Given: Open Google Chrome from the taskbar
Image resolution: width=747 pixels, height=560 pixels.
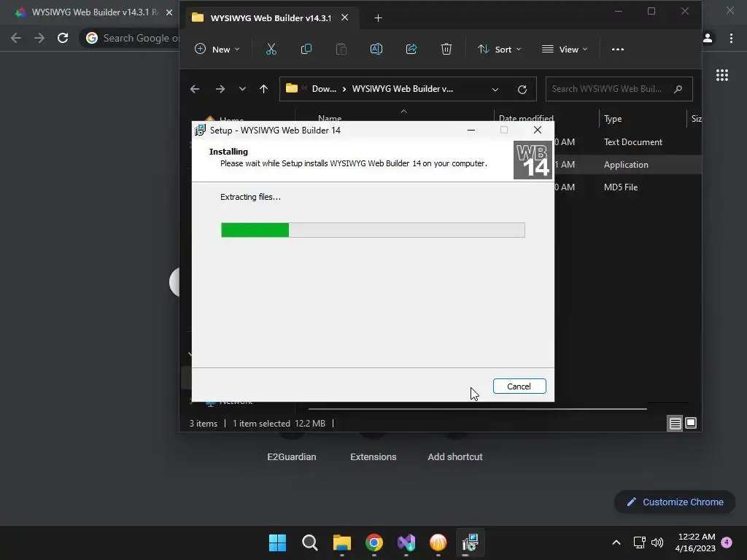Looking at the screenshot, I should (374, 542).
